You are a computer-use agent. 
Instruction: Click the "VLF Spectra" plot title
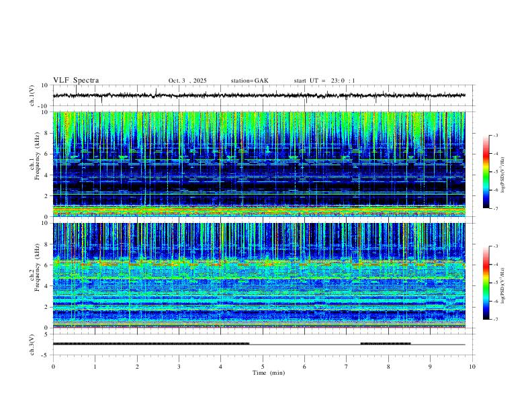[x=76, y=81]
